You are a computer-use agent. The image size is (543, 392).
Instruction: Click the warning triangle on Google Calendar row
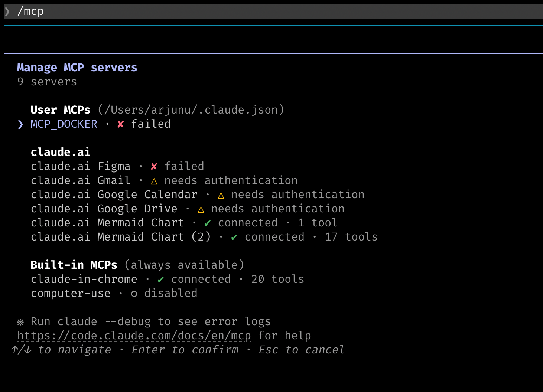point(221,195)
